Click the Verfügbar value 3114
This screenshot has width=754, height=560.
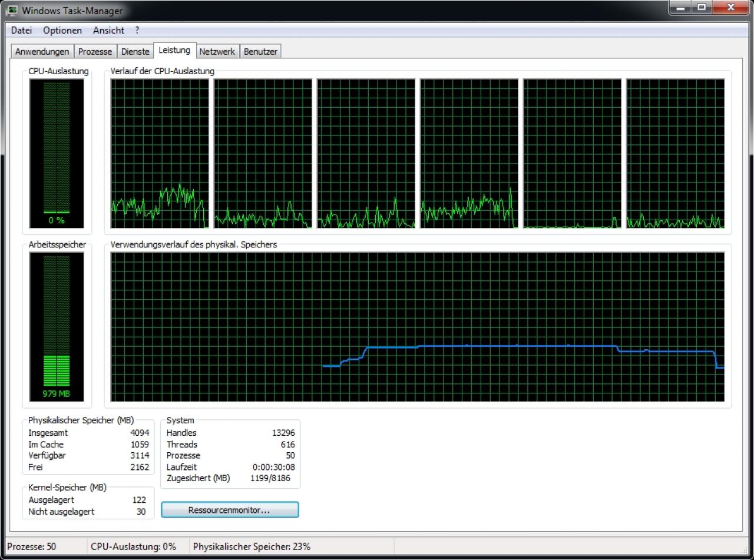140,456
